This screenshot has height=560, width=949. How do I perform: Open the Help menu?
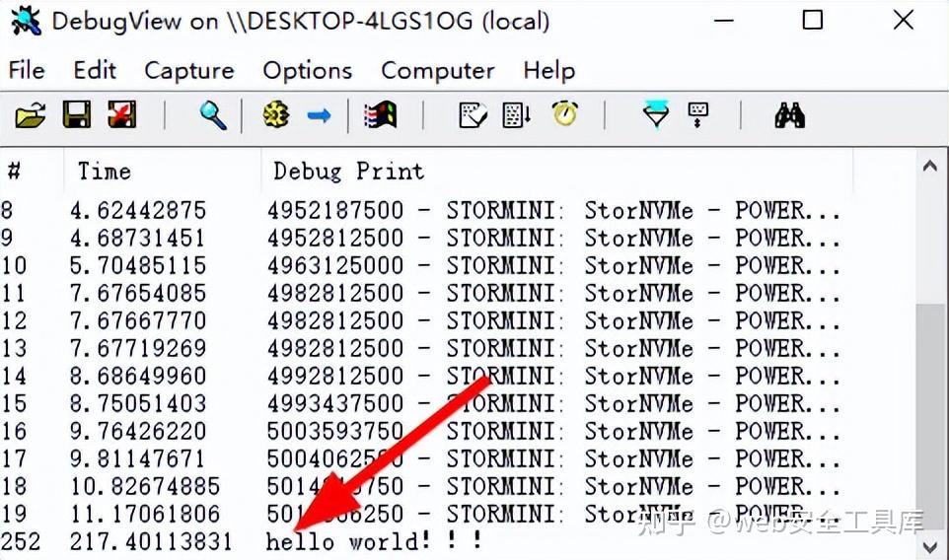tap(548, 71)
